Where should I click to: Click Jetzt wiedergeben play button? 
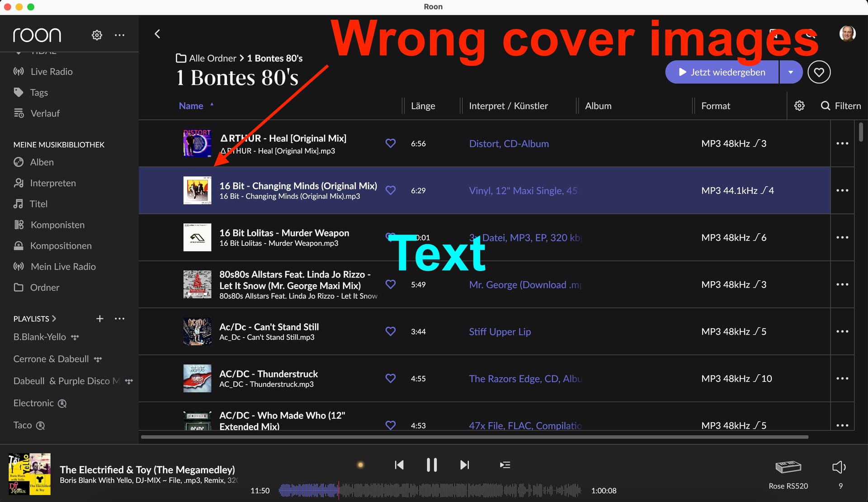(722, 72)
